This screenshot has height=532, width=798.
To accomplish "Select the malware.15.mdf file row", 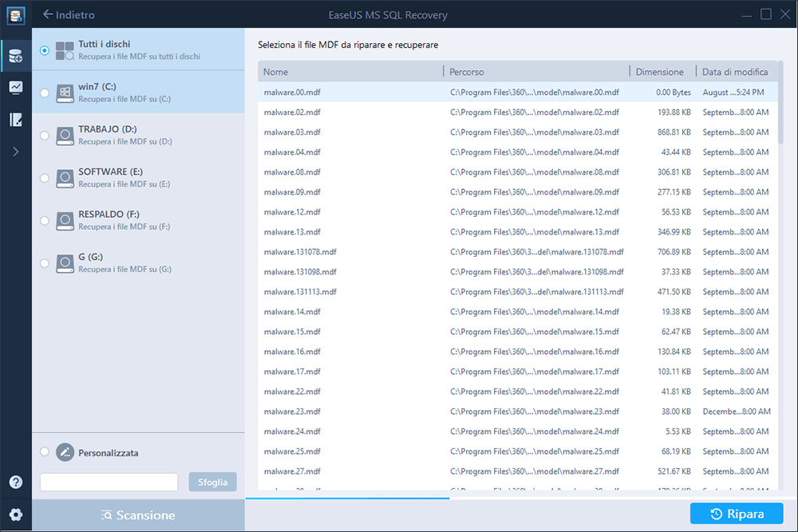I will pos(518,332).
